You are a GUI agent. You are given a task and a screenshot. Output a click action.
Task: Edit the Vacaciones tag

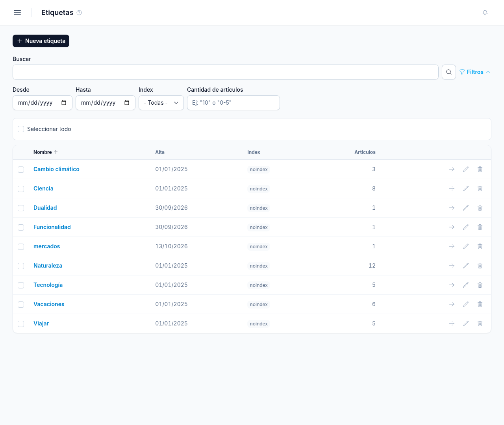(x=466, y=304)
